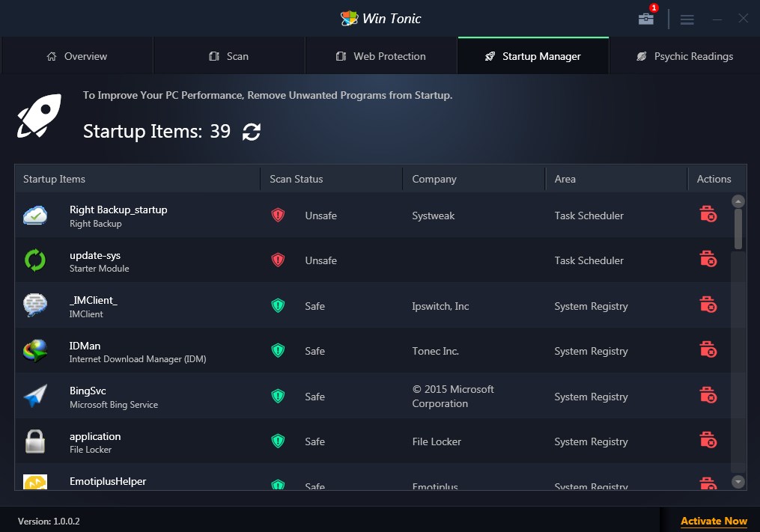Click the unsafe shield icon for Right Backup_startup
This screenshot has height=532, width=760.
pos(278,214)
